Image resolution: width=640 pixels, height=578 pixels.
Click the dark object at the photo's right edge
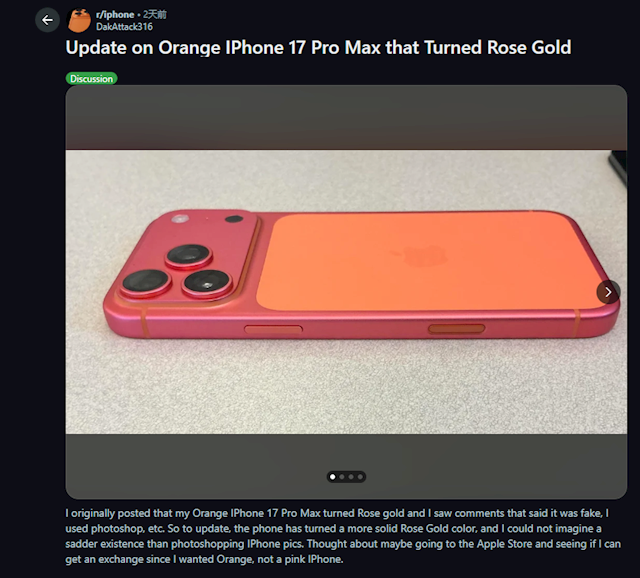(x=618, y=169)
